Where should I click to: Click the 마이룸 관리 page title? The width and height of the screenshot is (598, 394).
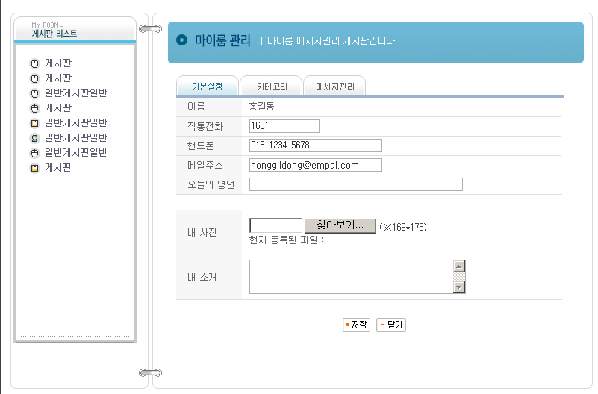point(223,40)
